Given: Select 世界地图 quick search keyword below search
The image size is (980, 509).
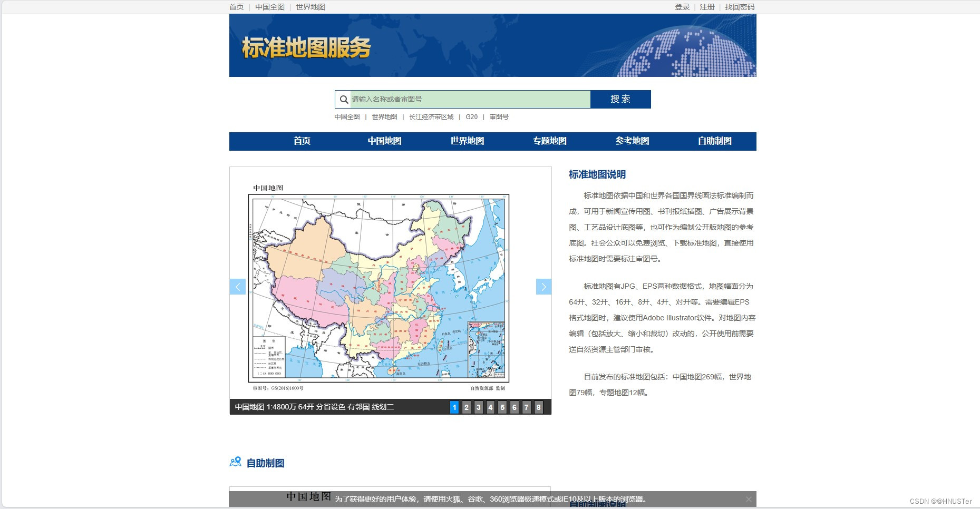Looking at the screenshot, I should pos(384,117).
